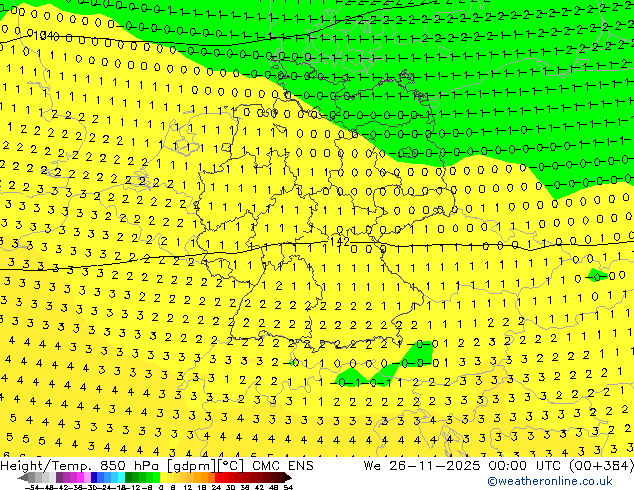Screen dimensions: 634x490
Task: Click the dark blue swatch in the temperature scale
Action: pos(94,477)
